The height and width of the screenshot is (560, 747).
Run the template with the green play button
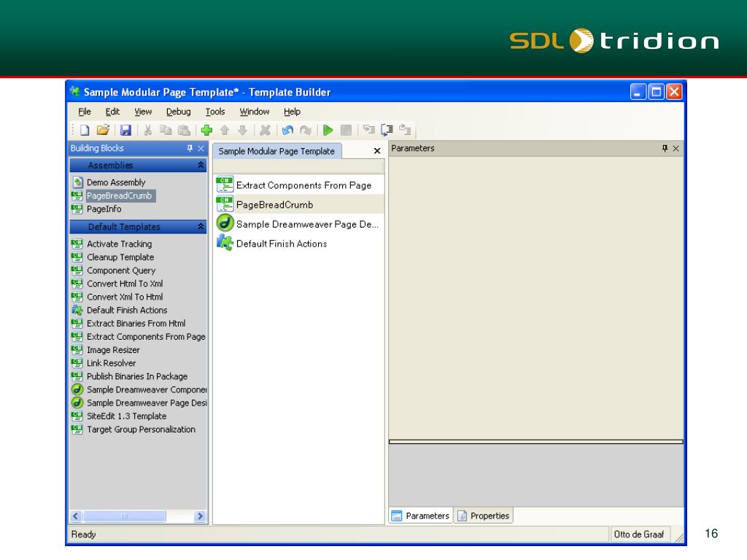(328, 131)
